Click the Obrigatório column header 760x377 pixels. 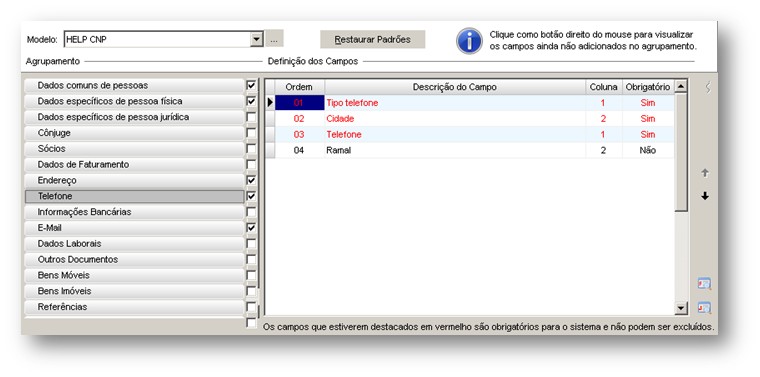click(648, 87)
